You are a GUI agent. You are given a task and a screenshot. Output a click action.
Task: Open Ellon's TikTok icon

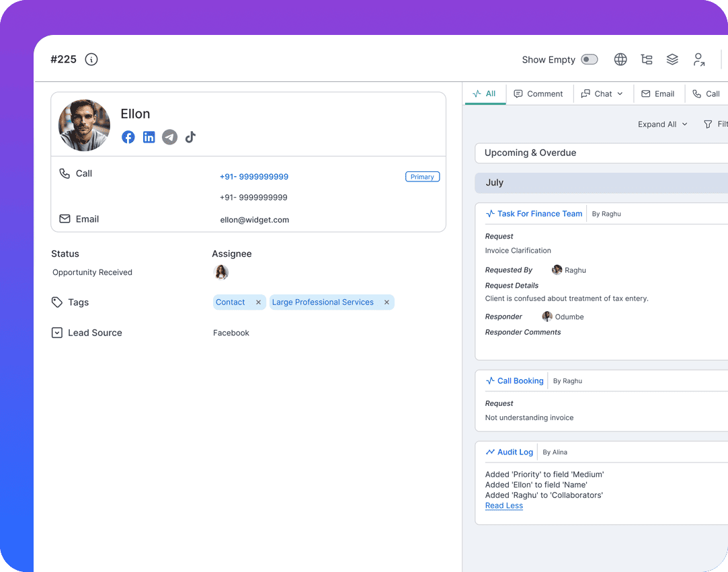click(190, 137)
